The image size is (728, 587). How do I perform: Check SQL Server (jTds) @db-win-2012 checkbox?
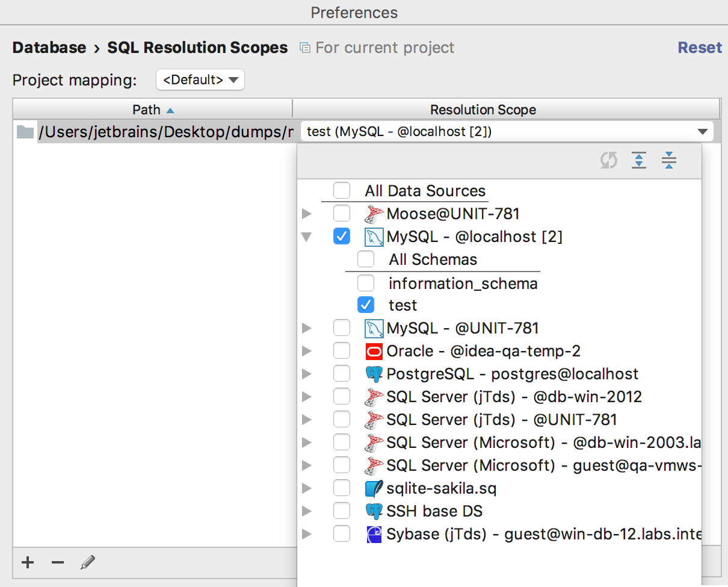[x=342, y=397]
